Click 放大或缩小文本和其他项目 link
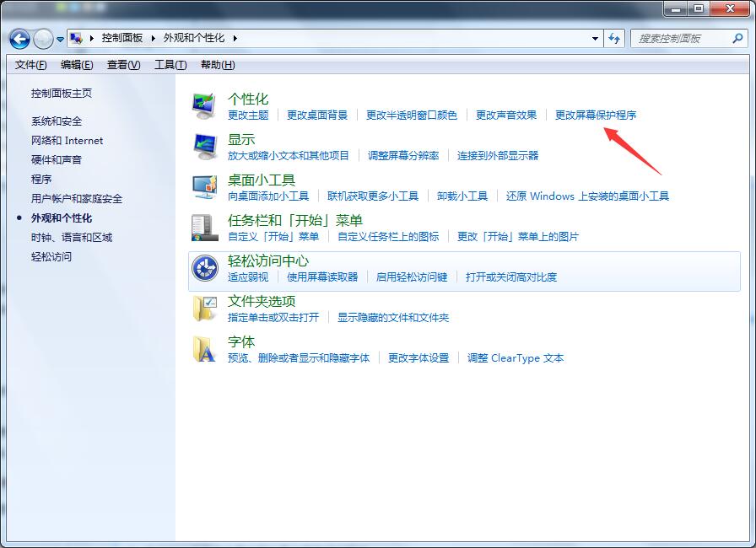The width and height of the screenshot is (756, 548). [x=289, y=155]
